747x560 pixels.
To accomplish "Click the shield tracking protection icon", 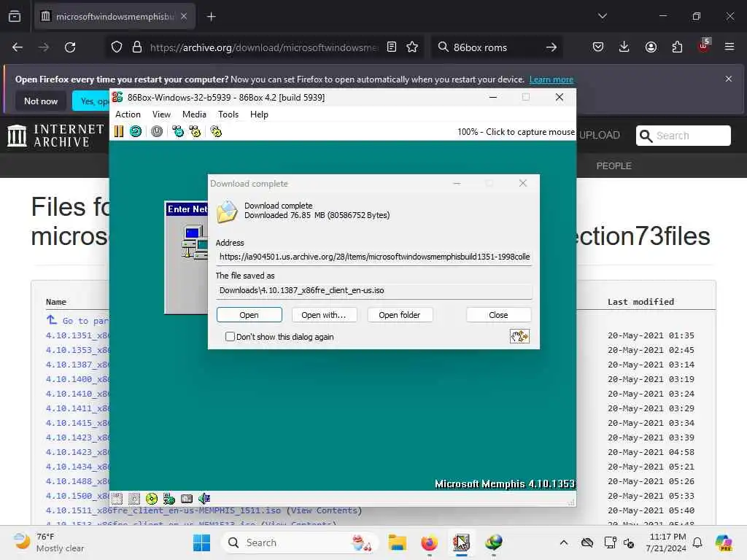I will [x=117, y=47].
